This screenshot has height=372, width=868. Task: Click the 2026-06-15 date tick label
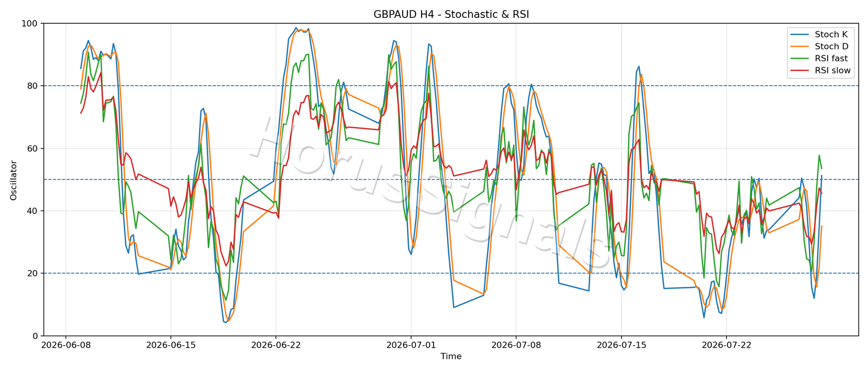pos(171,344)
